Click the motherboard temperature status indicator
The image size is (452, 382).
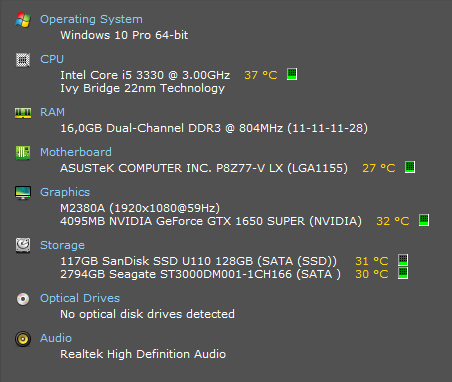(x=410, y=167)
